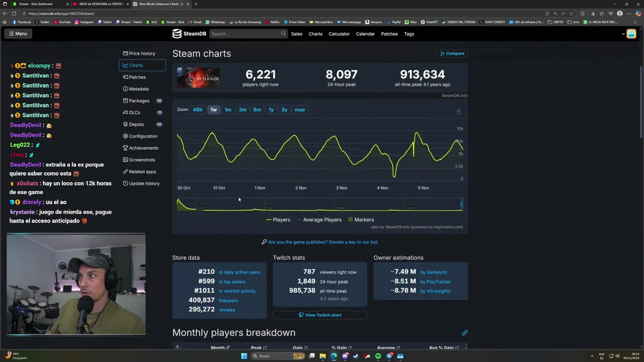The height and width of the screenshot is (362, 644).
Task: Click the View Twitch chart button
Action: (x=320, y=315)
